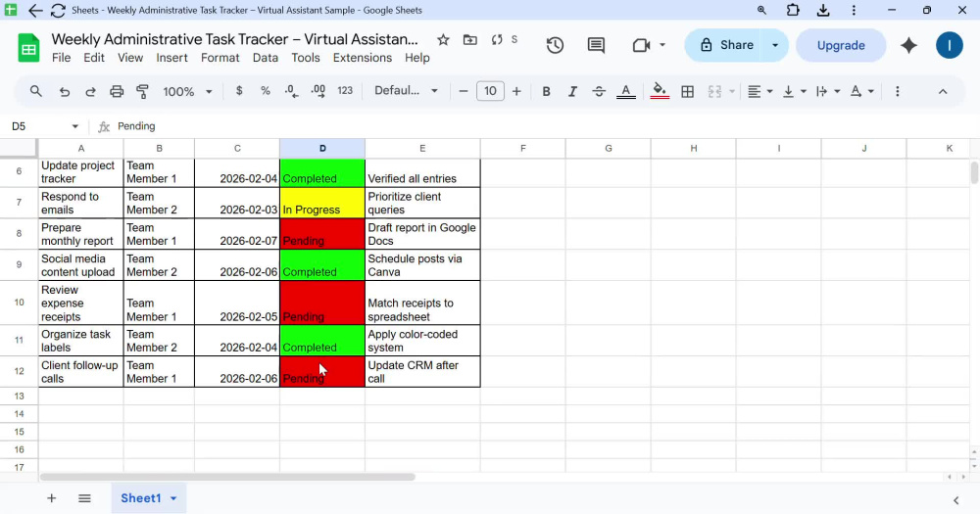
Task: Redo the last action
Action: coord(90,91)
